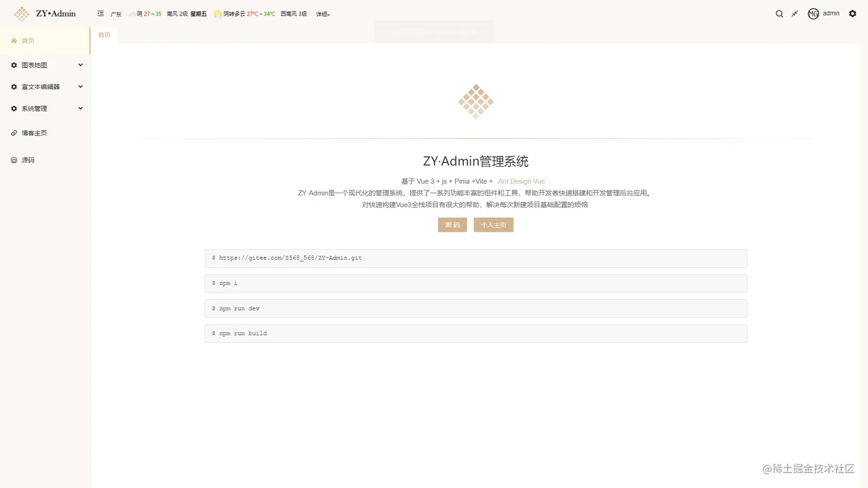
Task: Click the gear icon beside 富文本编辑器
Action: tap(14, 86)
